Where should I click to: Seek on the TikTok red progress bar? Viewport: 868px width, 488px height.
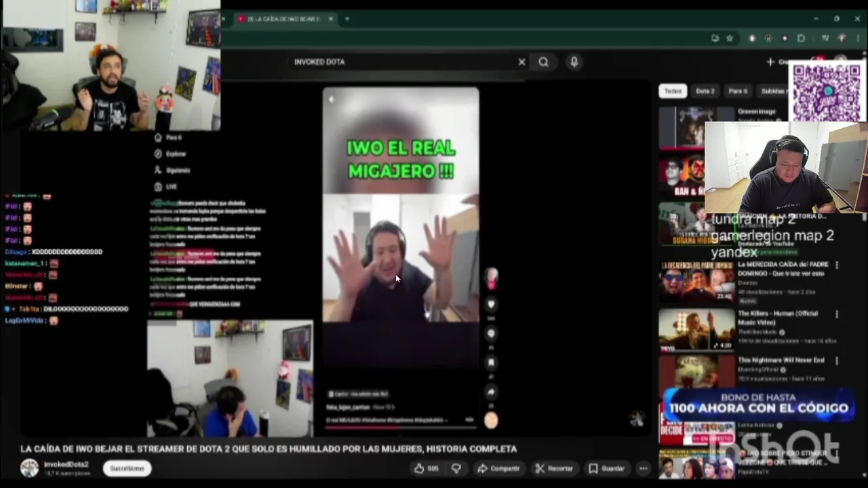(x=400, y=427)
